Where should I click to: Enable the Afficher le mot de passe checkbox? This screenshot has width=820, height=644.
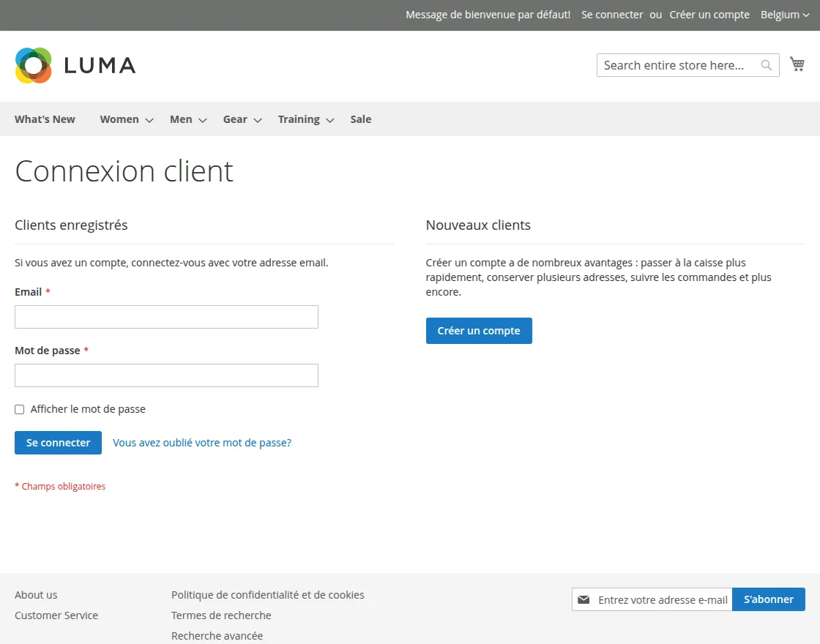click(19, 408)
